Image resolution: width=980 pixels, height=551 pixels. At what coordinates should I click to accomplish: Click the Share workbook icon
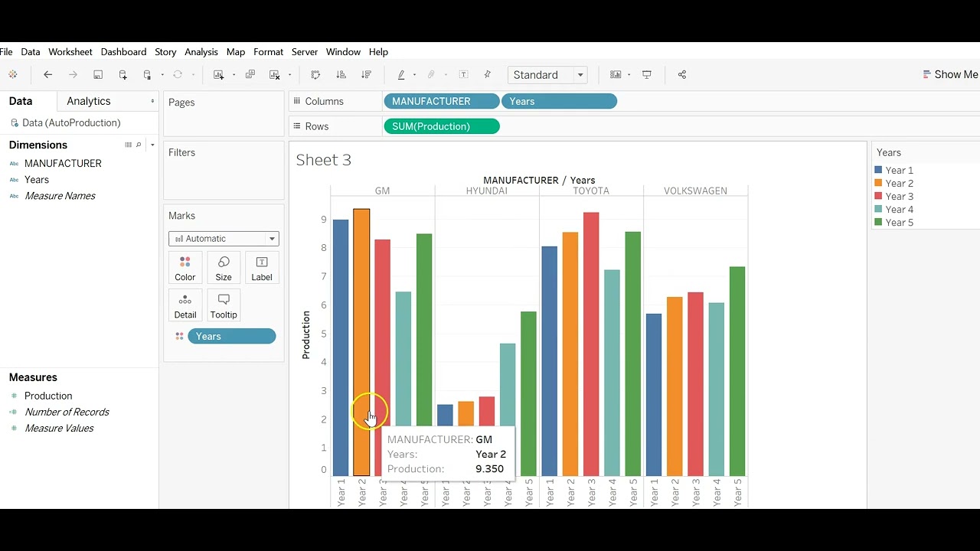pos(682,74)
